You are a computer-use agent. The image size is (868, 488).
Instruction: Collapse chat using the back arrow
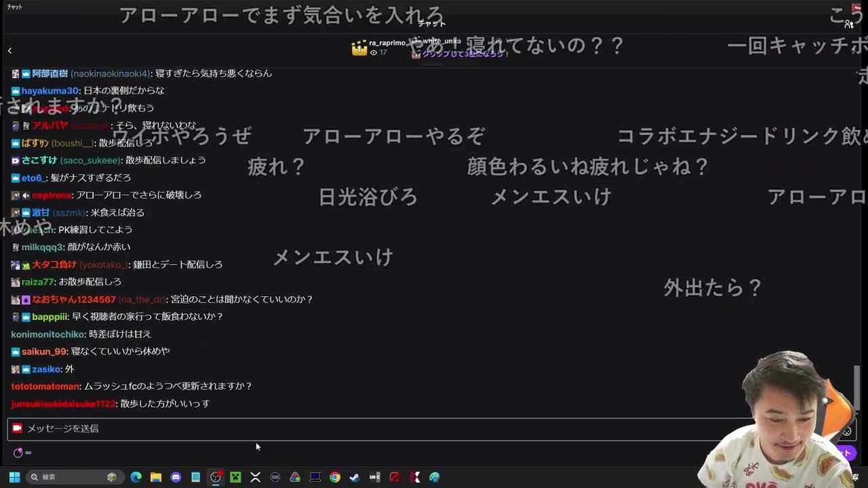point(9,50)
